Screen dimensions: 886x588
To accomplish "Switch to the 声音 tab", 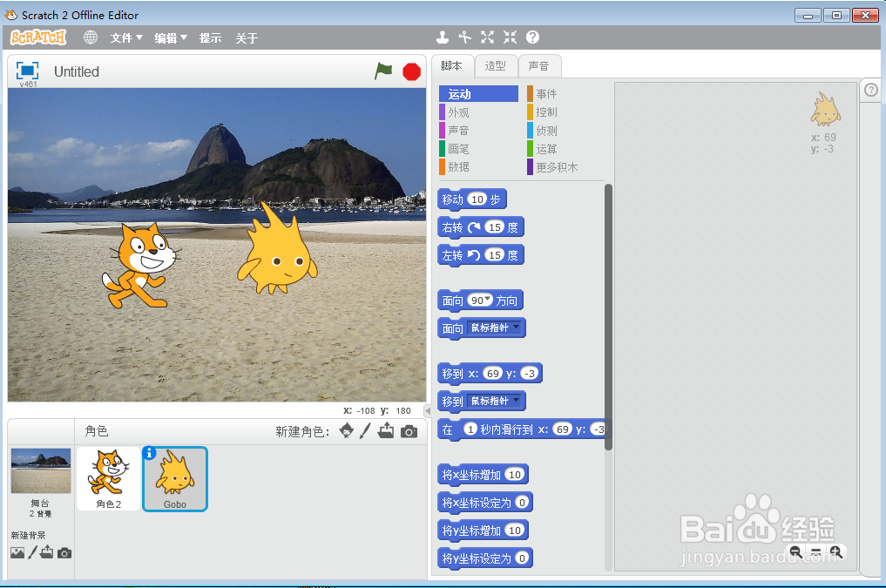I will 539,66.
